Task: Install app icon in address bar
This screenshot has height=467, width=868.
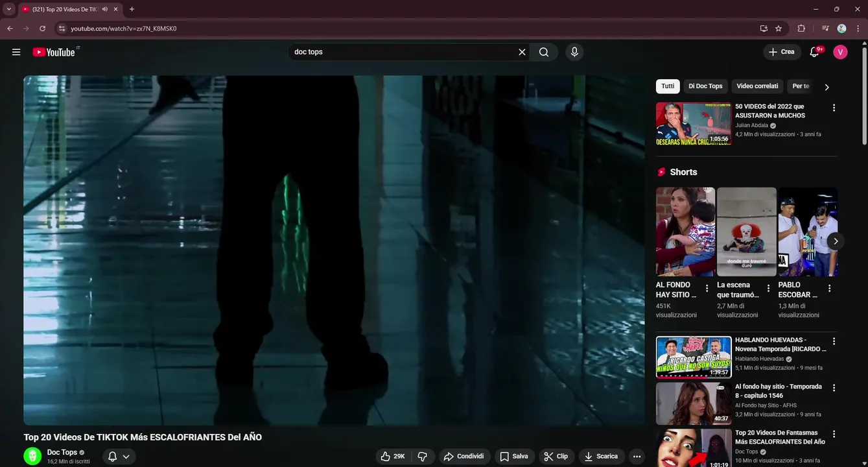Action: 764,29
